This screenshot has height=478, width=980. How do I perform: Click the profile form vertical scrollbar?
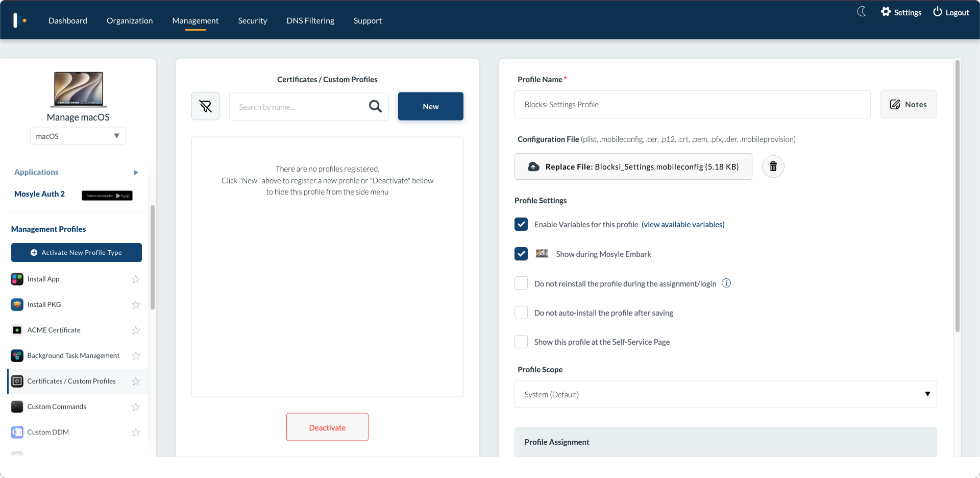click(958, 196)
